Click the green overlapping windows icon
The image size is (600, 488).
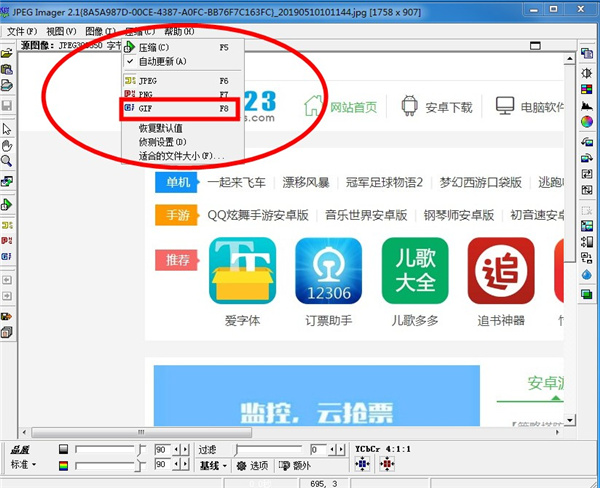pyautogui.click(x=587, y=294)
